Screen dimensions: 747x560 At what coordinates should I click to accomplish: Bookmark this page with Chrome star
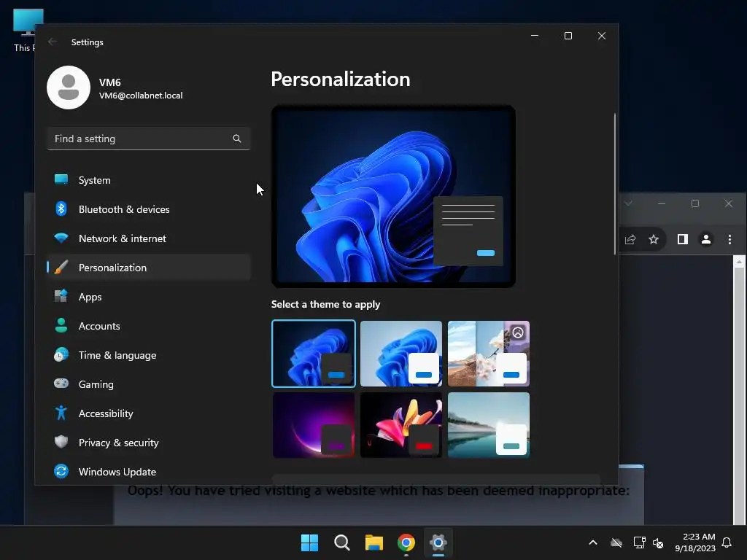click(x=654, y=239)
